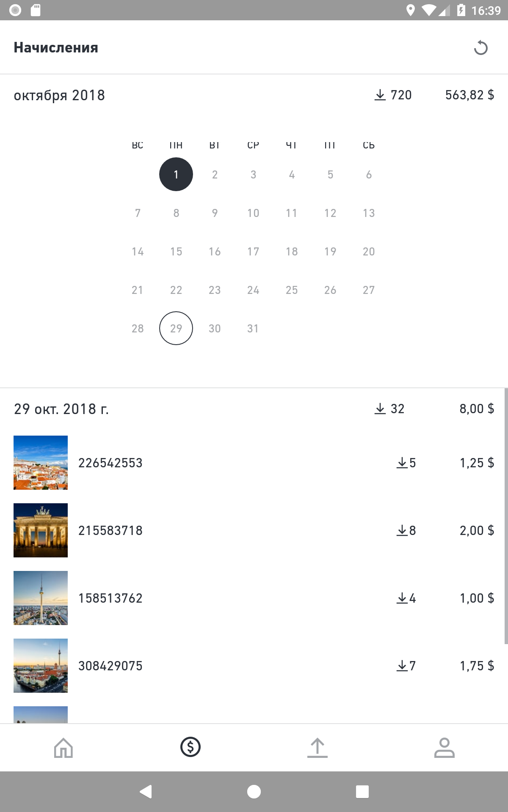Choose October 31 in calendar
Image resolution: width=508 pixels, height=812 pixels.
pyautogui.click(x=253, y=328)
